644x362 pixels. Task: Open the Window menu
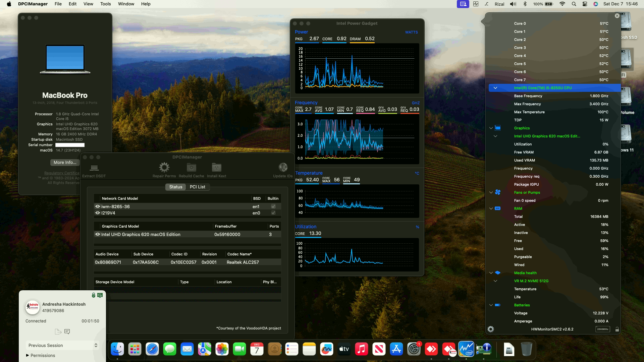pyautogui.click(x=126, y=4)
